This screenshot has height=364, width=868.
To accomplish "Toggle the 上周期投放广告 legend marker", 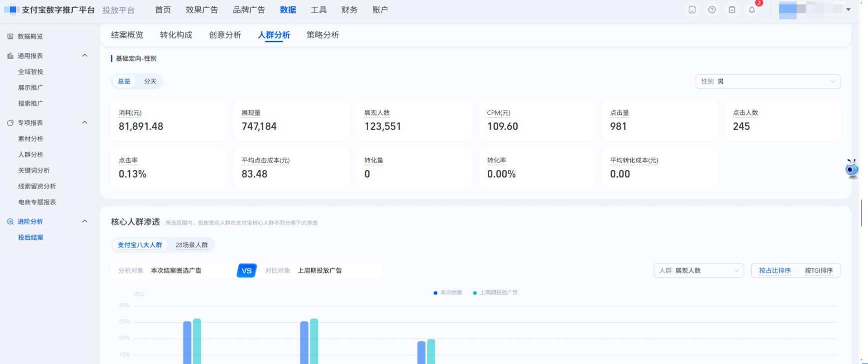I will click(475, 292).
